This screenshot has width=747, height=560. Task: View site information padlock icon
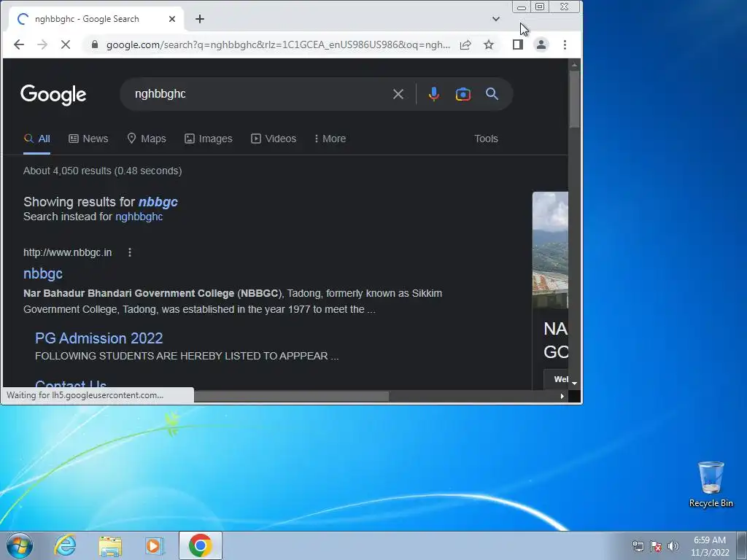[x=94, y=44]
